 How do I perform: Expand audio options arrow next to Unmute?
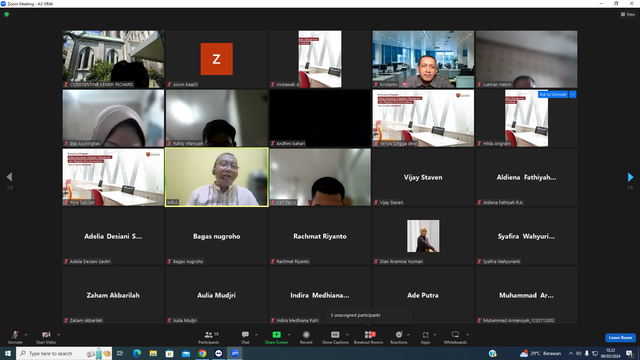26,335
